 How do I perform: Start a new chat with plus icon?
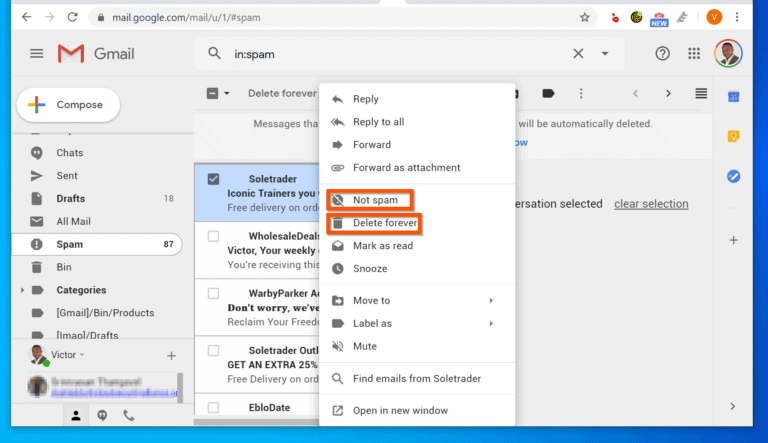point(171,356)
